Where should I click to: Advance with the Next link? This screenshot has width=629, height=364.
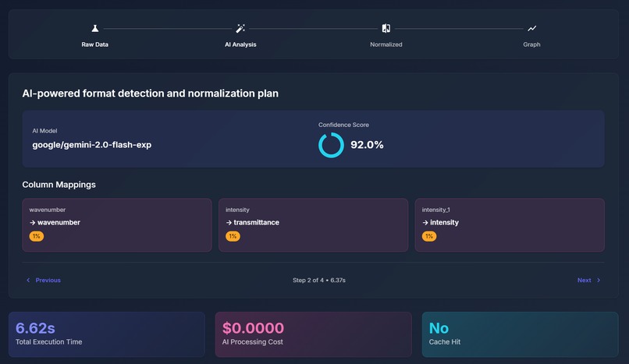(x=584, y=281)
